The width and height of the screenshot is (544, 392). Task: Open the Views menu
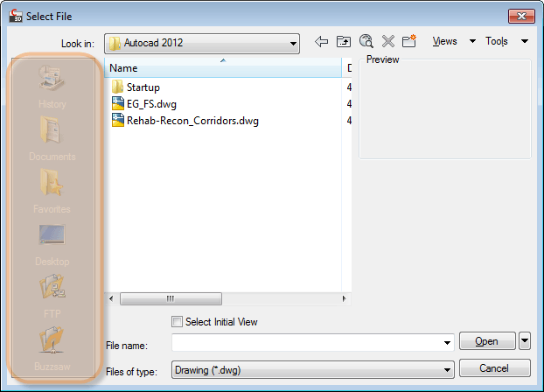pyautogui.click(x=453, y=41)
